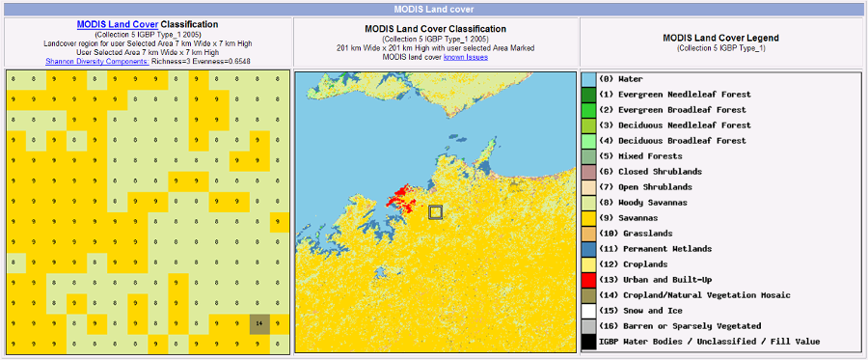Click the '(15) Snow and Ice' label

click(640, 311)
